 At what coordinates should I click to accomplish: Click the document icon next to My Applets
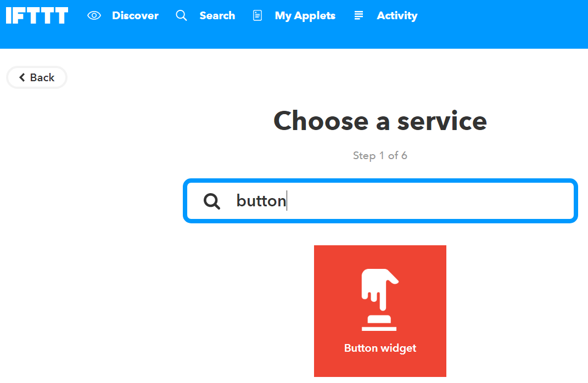click(x=257, y=15)
